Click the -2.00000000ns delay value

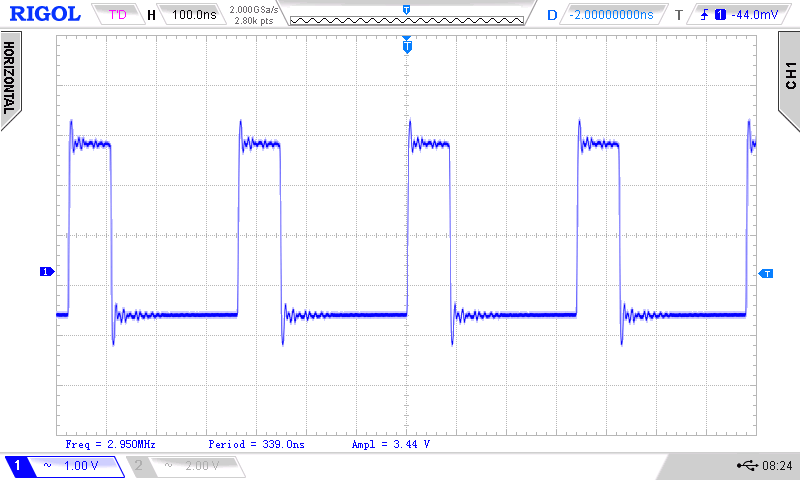point(611,15)
